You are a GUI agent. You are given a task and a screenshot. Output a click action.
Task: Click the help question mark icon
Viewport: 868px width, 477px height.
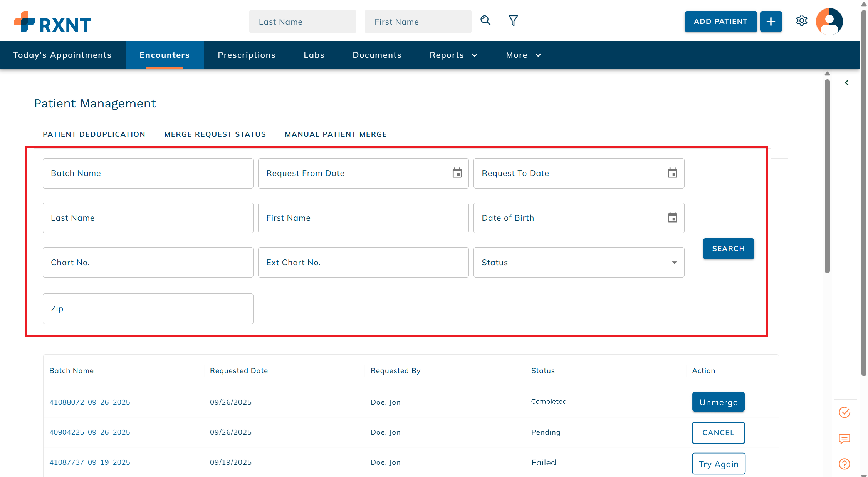pyautogui.click(x=844, y=464)
